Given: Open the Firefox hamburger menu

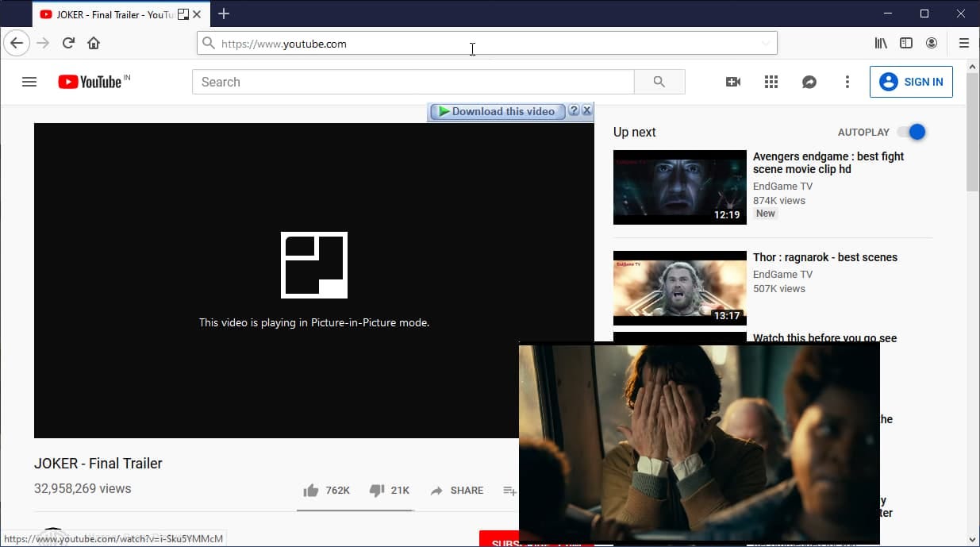Looking at the screenshot, I should tap(964, 44).
